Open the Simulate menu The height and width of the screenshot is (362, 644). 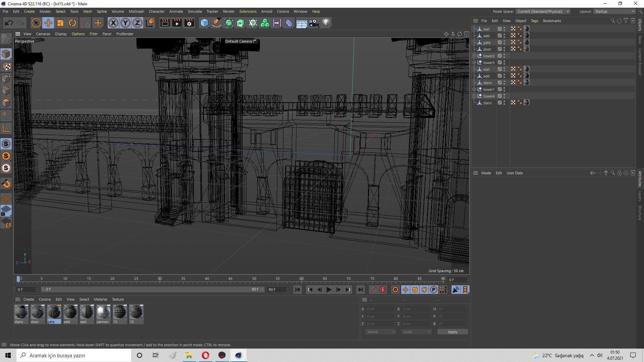[195, 11]
